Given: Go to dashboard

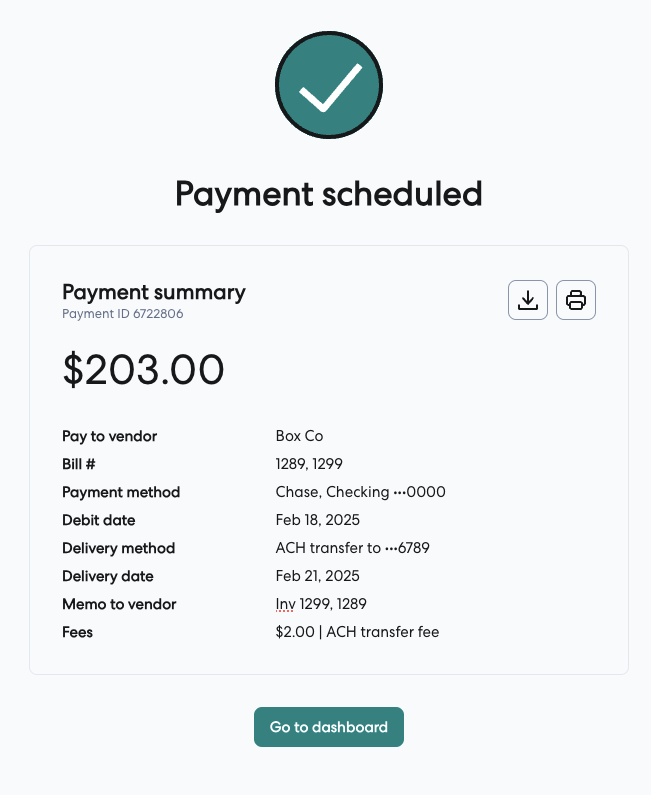Looking at the screenshot, I should coord(328,727).
